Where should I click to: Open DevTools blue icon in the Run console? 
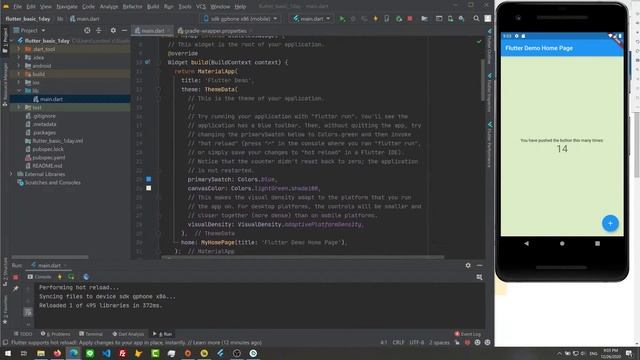[86, 277]
